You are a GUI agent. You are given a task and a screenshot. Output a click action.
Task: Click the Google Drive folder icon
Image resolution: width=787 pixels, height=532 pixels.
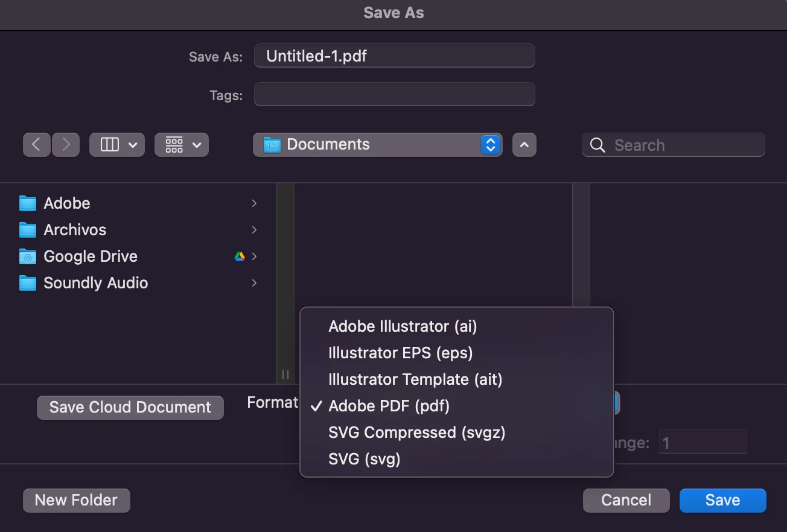coord(28,256)
